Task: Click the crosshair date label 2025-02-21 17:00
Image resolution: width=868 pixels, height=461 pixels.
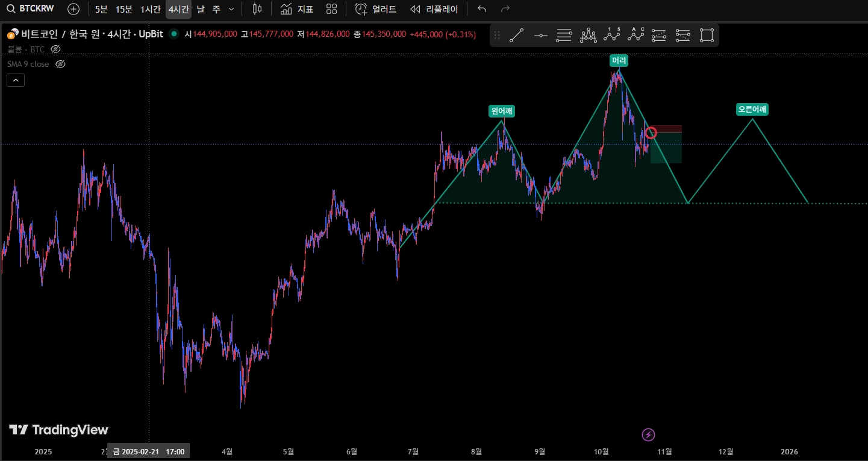Action: click(149, 451)
